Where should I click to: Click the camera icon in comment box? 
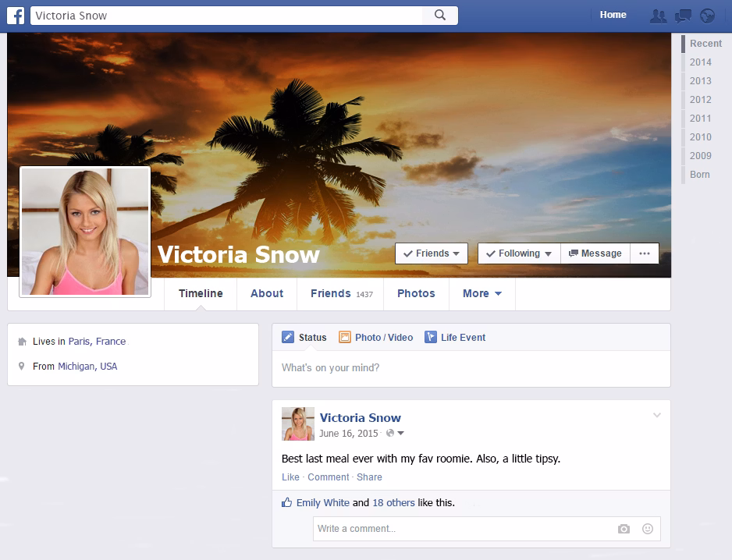tap(624, 529)
